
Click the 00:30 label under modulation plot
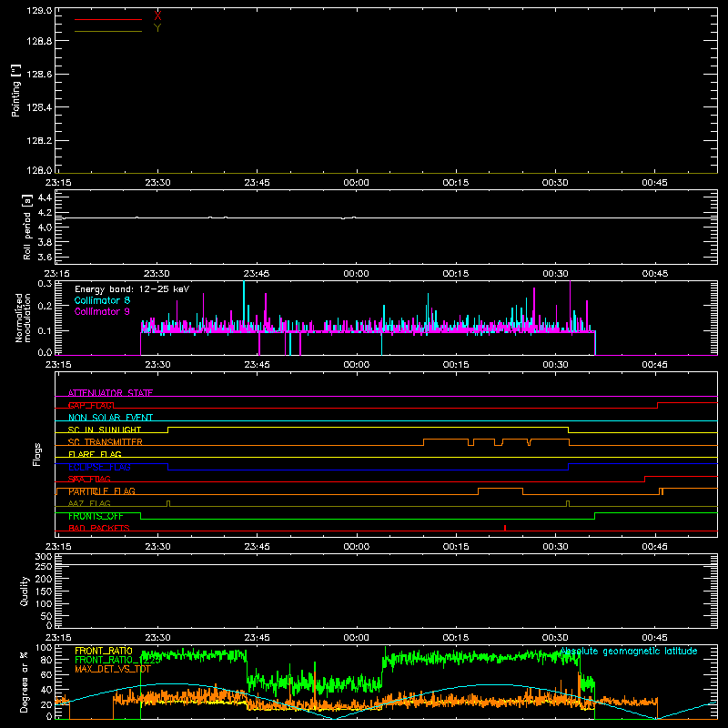(555, 365)
